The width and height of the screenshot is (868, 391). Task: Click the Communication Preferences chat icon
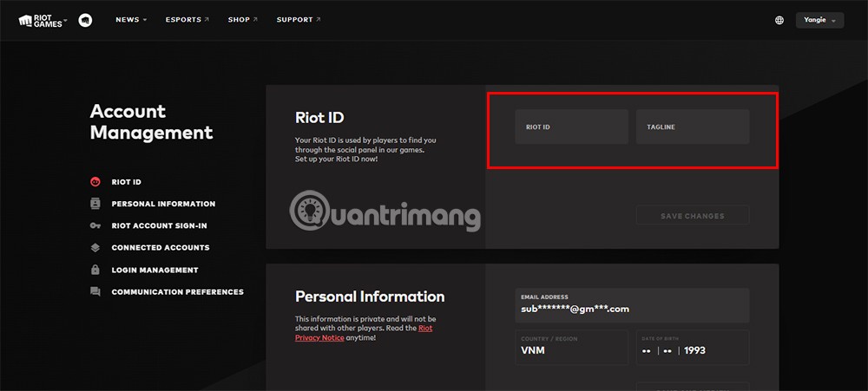(x=95, y=292)
